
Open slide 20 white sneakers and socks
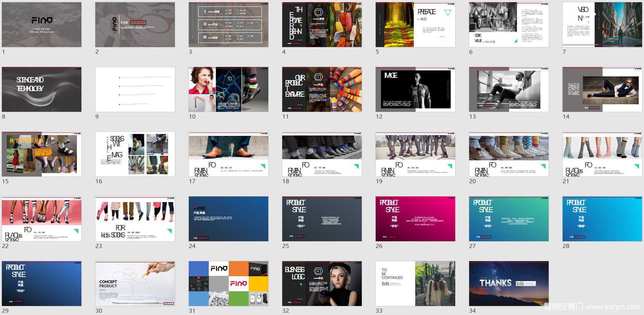[509, 154]
